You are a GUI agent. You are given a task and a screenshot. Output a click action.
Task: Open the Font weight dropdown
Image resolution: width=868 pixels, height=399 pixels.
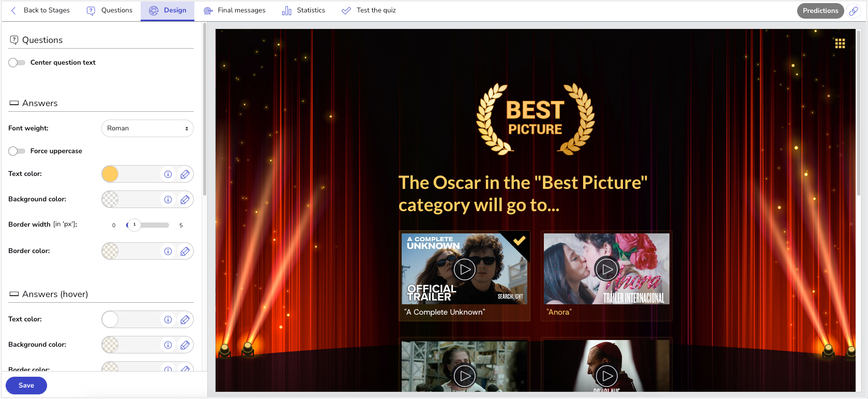pos(147,128)
